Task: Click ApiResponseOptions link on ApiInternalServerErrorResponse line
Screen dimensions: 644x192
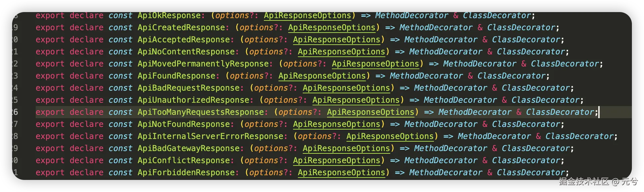Action: tap(390, 136)
